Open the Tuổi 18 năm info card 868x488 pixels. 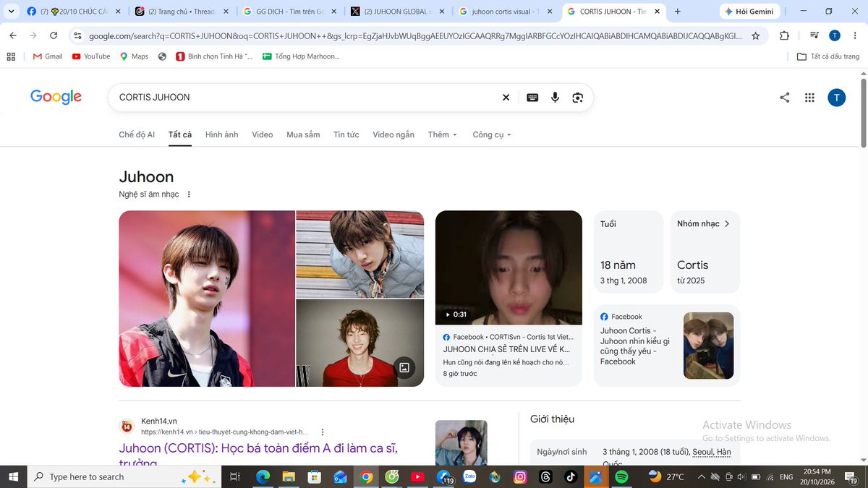[x=629, y=252]
